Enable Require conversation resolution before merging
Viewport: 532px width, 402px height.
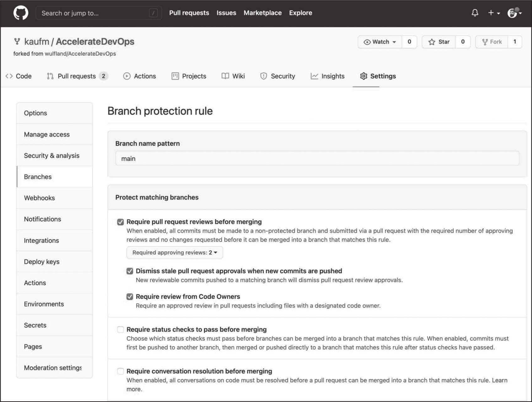pos(121,371)
